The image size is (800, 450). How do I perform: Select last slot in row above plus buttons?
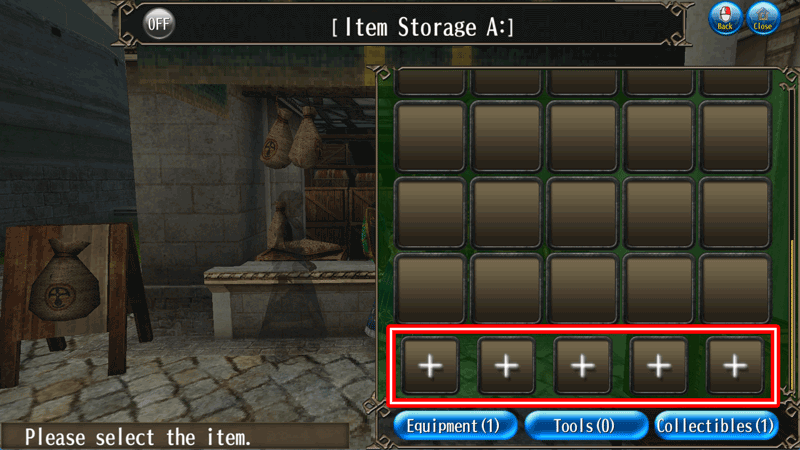tap(735, 289)
